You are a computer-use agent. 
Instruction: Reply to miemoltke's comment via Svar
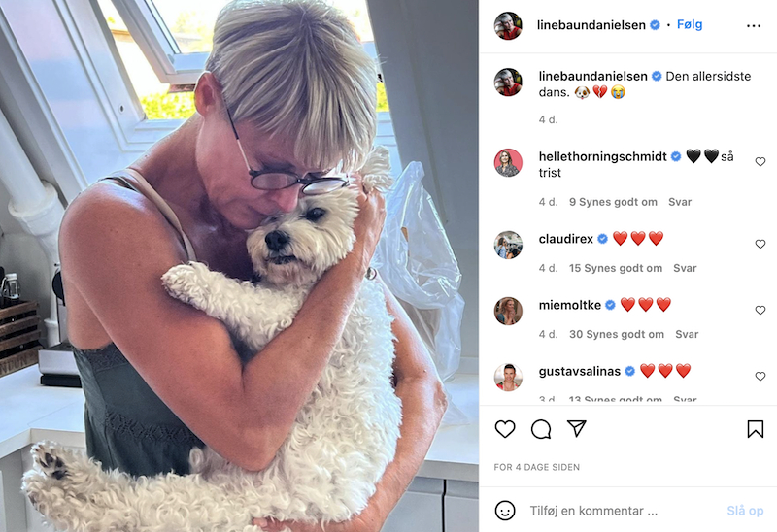(687, 334)
